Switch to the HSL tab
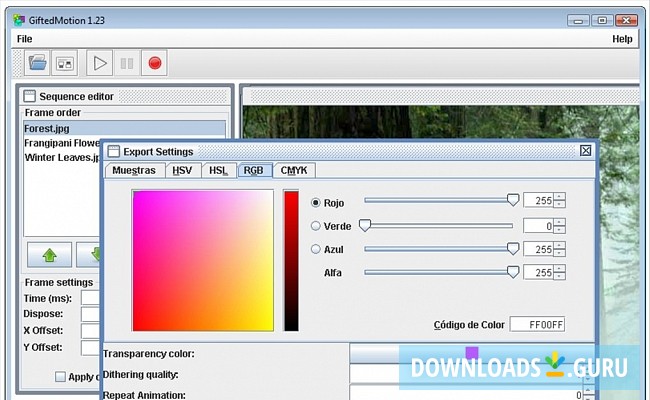 point(218,170)
